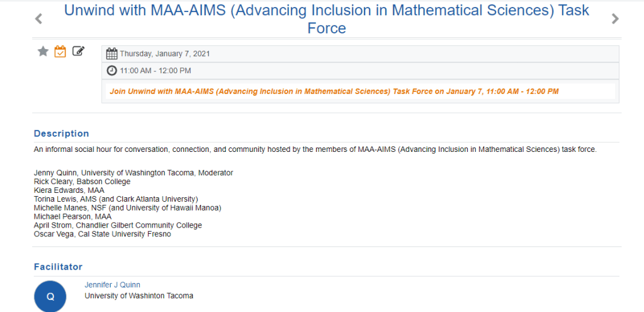Viewport: 644px width, 312px height.
Task: Favorite this session with the star icon
Action: pyautogui.click(x=43, y=52)
